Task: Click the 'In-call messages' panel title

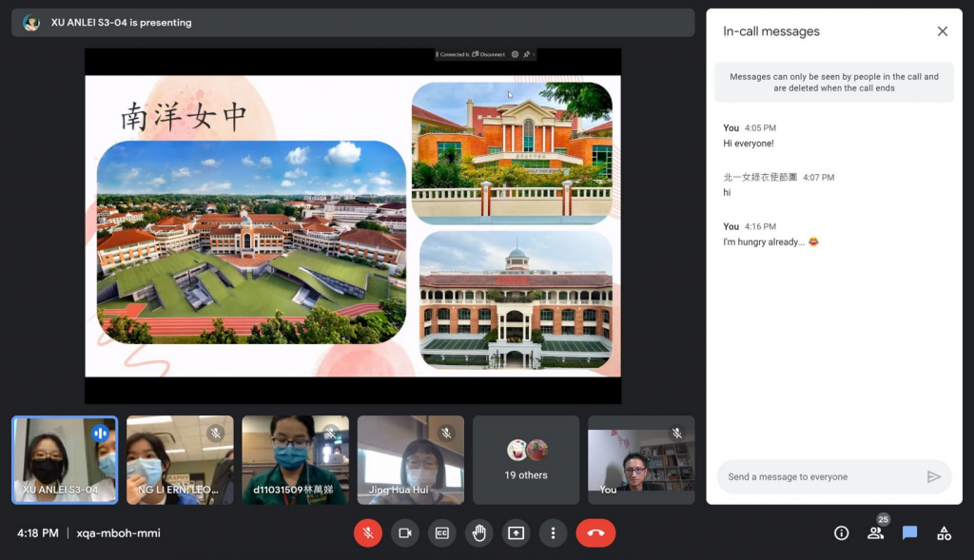Action: click(770, 31)
